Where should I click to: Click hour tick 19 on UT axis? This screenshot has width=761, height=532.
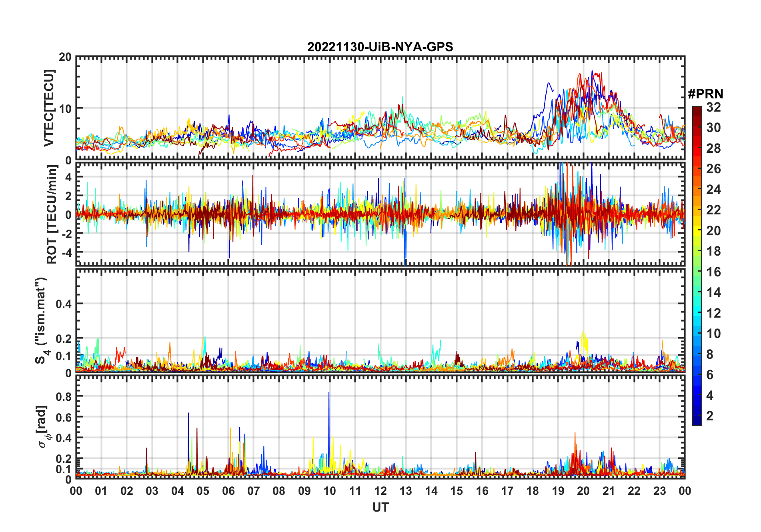pos(558,491)
